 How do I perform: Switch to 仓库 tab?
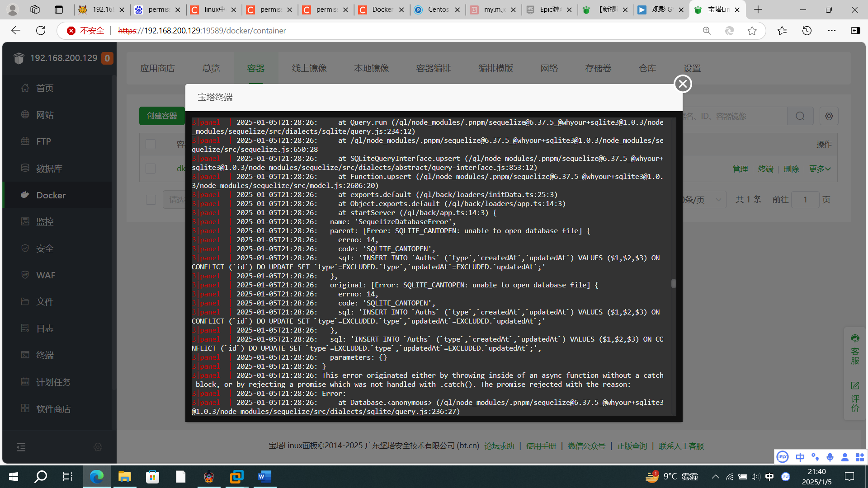tap(647, 68)
